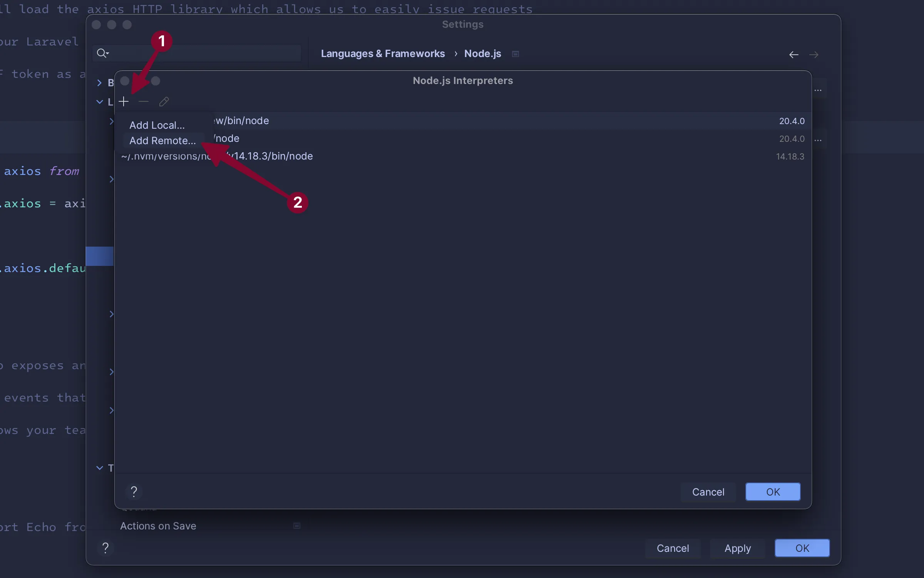Click Cancel in Node.js Interpreters dialog

click(x=708, y=492)
